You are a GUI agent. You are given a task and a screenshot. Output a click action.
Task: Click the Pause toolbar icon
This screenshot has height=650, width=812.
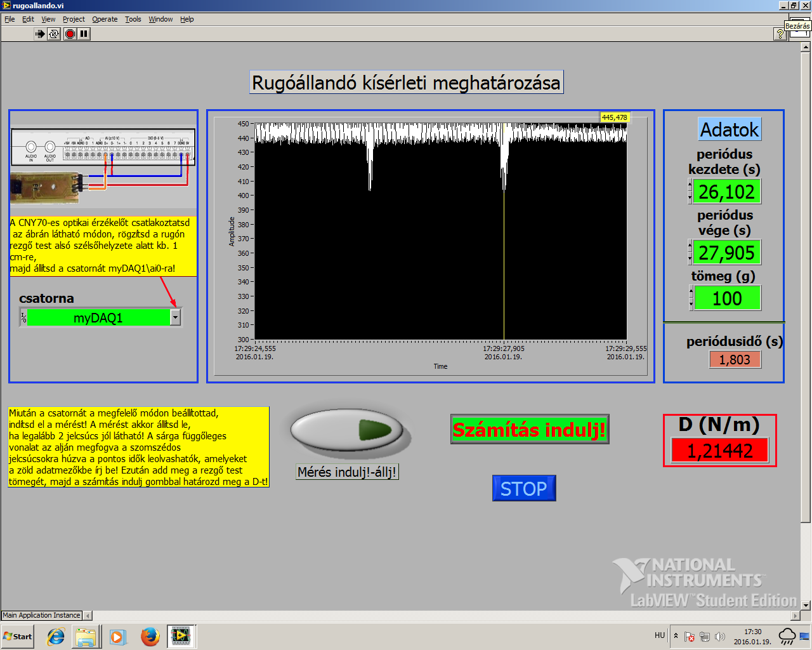[84, 34]
